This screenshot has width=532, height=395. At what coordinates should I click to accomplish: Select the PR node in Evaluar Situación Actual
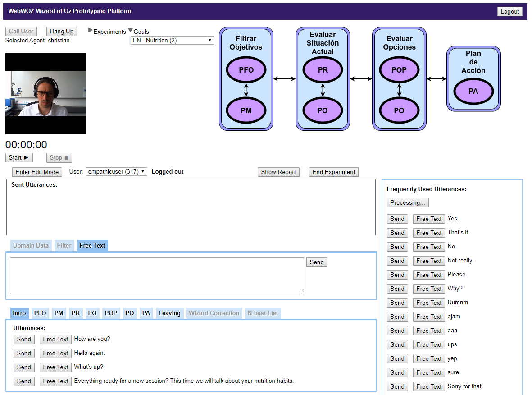(x=323, y=70)
